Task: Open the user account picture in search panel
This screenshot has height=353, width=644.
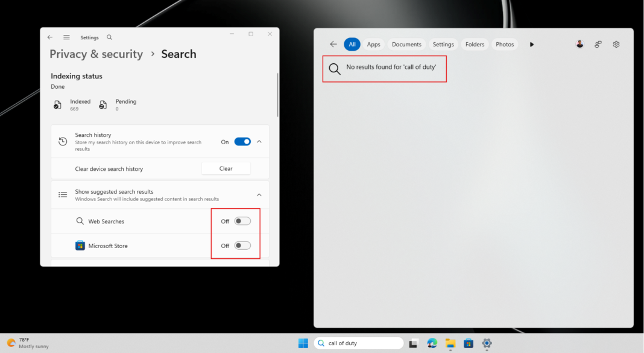Action: (x=579, y=44)
